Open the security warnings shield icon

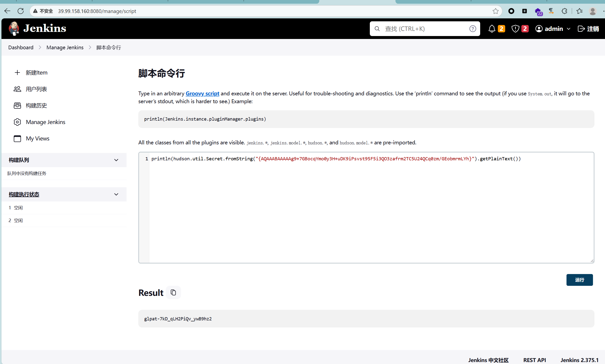(515, 29)
